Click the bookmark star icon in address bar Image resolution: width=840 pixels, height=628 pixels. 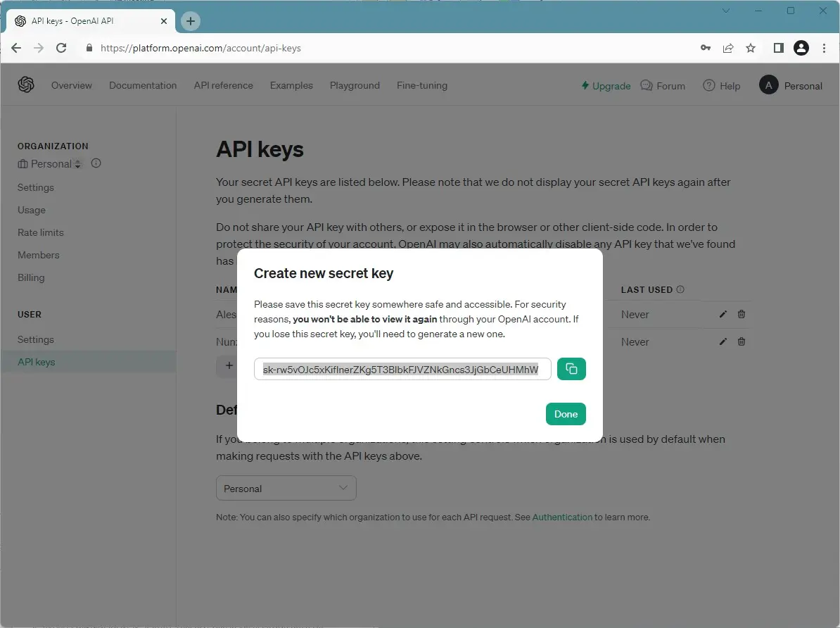[x=751, y=48]
